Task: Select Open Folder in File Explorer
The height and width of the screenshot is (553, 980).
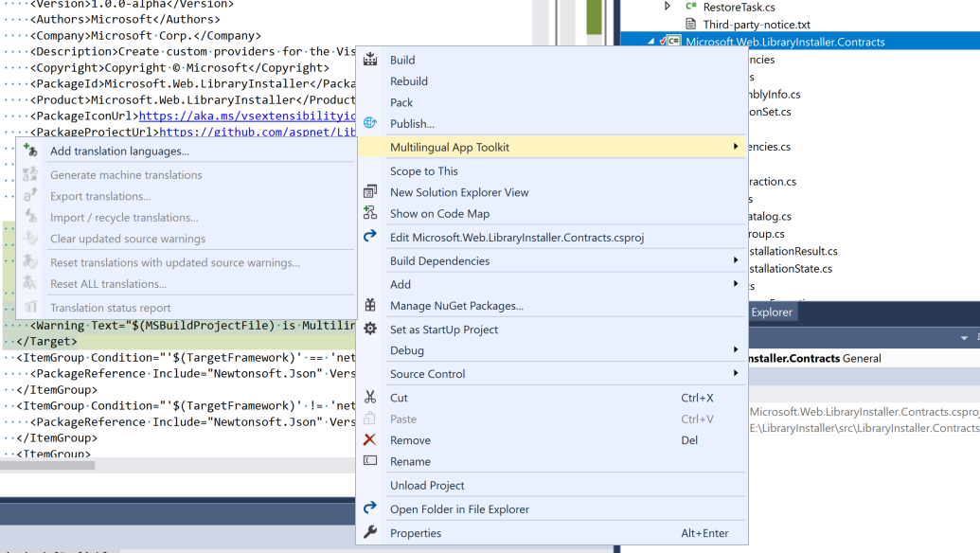Action: 459,509
